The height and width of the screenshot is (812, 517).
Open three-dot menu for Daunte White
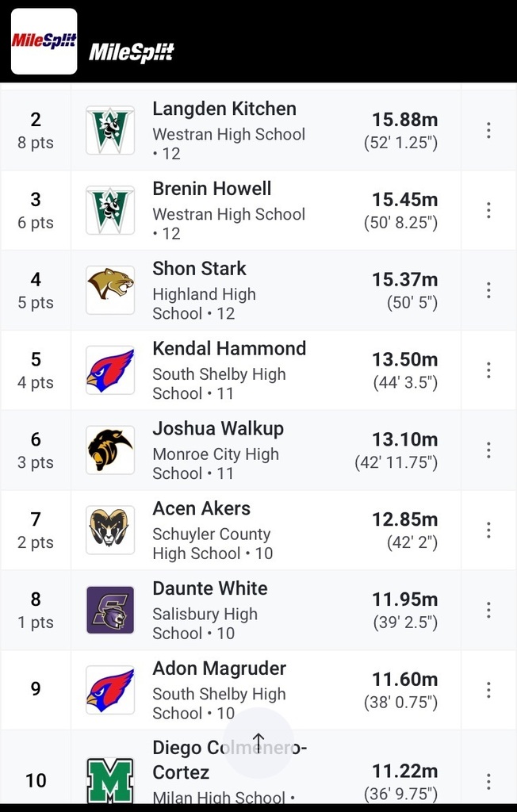pos(488,610)
